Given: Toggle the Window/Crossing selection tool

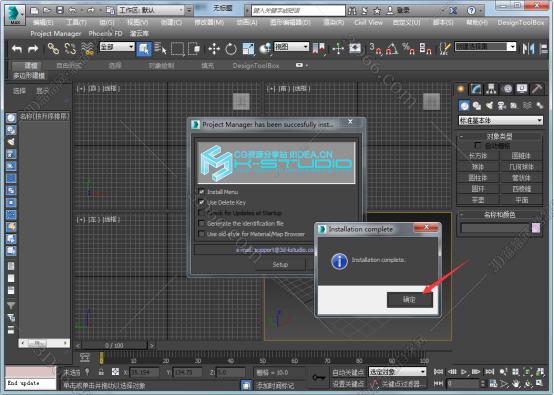Looking at the screenshot, I should pos(194,48).
